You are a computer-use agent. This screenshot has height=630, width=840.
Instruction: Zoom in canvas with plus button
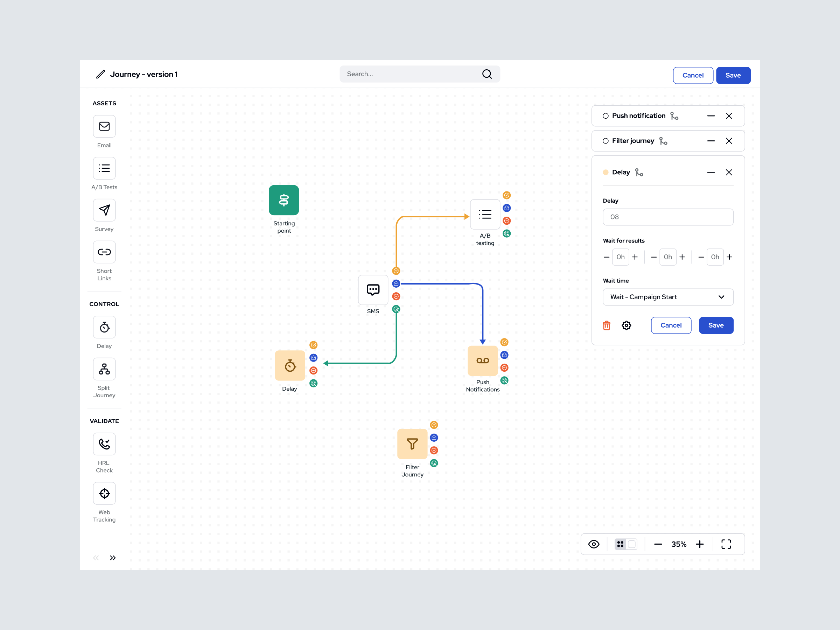pyautogui.click(x=700, y=544)
